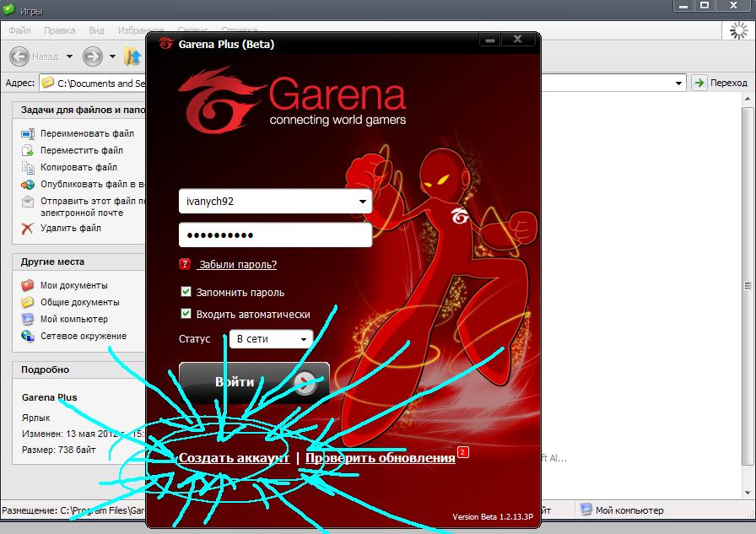Click the Проверить обновления link

pyautogui.click(x=380, y=457)
